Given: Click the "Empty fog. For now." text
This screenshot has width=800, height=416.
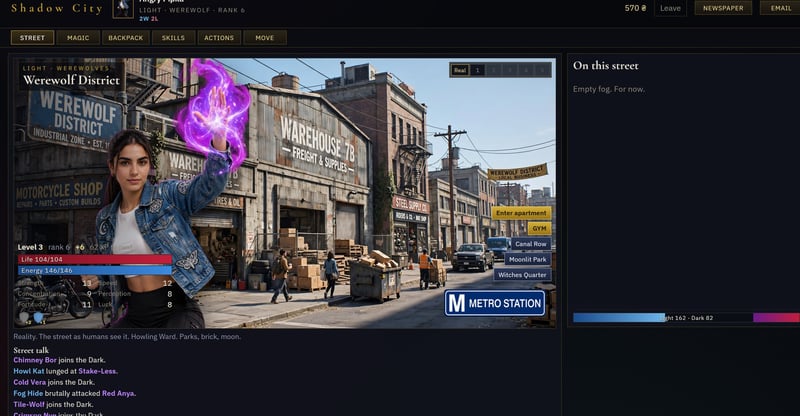Looking at the screenshot, I should [x=609, y=89].
